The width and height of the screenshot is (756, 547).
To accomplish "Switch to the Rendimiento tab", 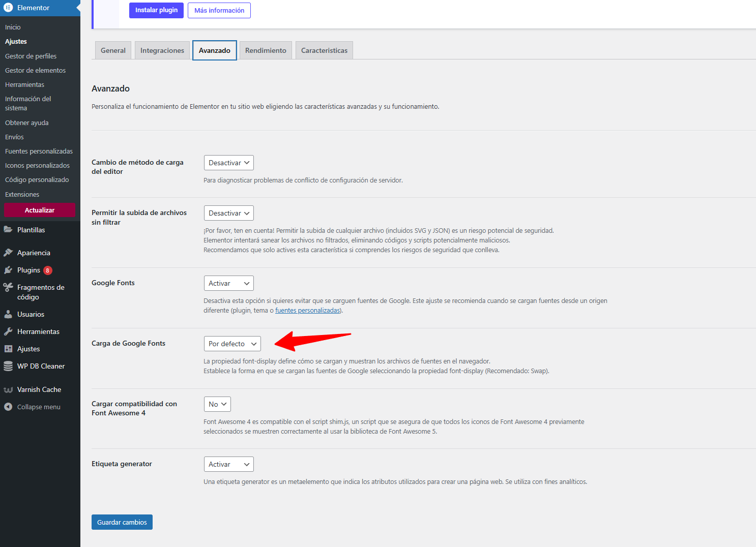I will 266,50.
